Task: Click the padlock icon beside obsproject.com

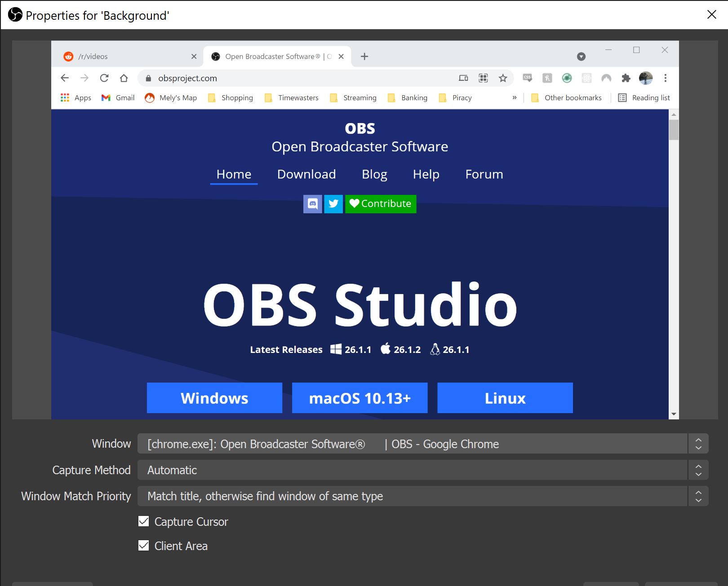Action: pos(148,79)
